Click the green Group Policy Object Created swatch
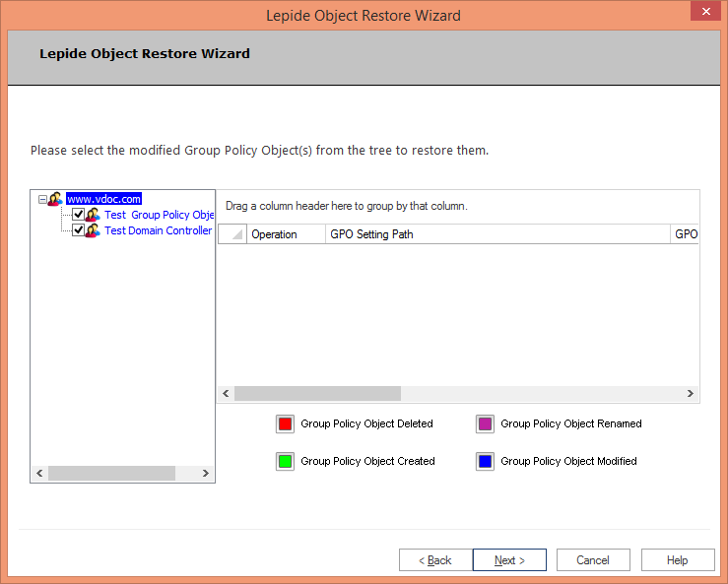Screen dimensions: 728x584 pos(285,462)
